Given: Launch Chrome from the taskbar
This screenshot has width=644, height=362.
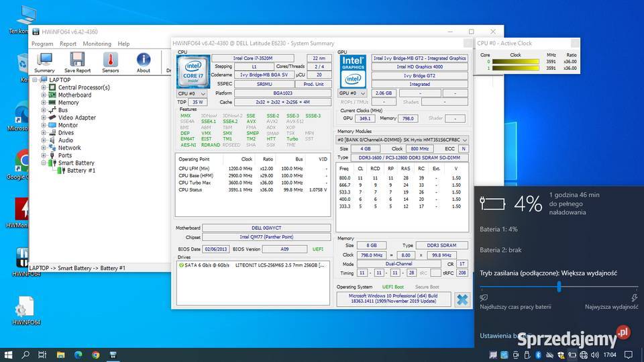Looking at the screenshot, I should click(x=96, y=355).
